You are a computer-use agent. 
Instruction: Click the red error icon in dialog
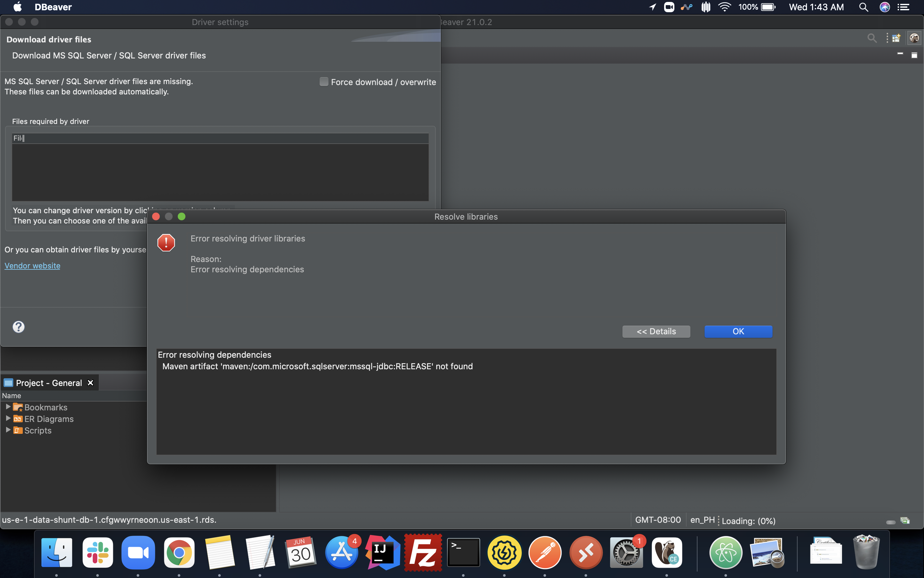click(x=166, y=243)
